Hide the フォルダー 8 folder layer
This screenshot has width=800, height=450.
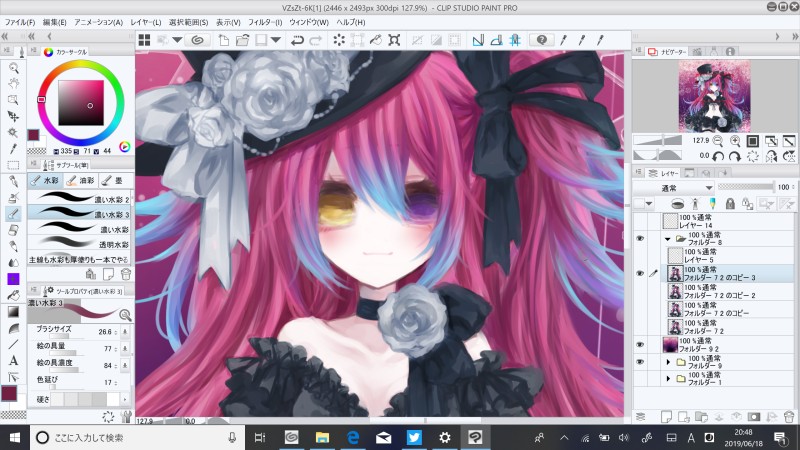pos(640,238)
